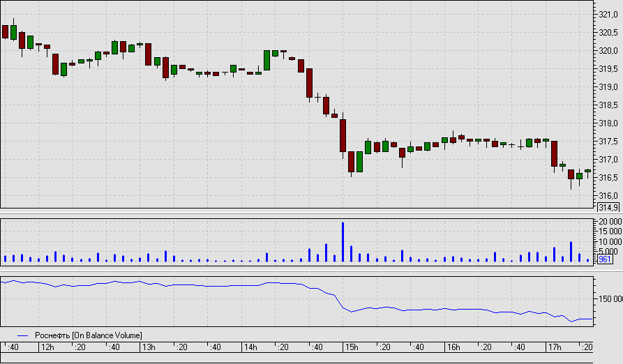Select the 320,5 price axis label

pos(608,33)
